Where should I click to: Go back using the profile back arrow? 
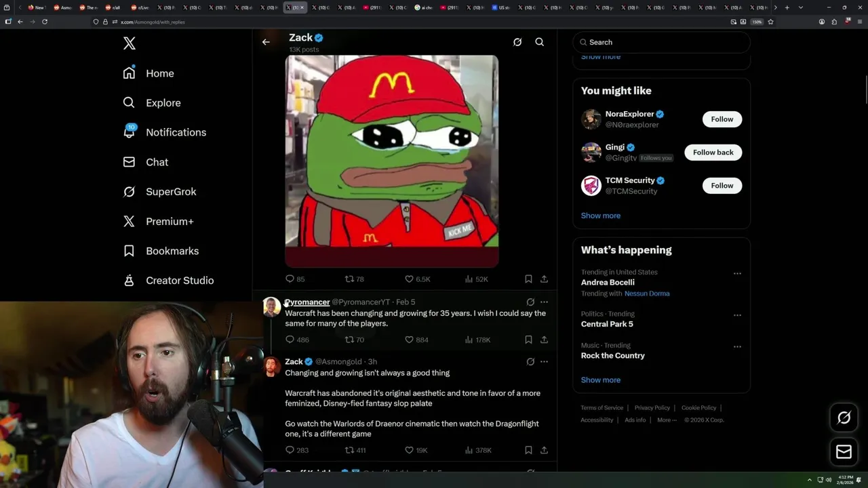(x=266, y=42)
